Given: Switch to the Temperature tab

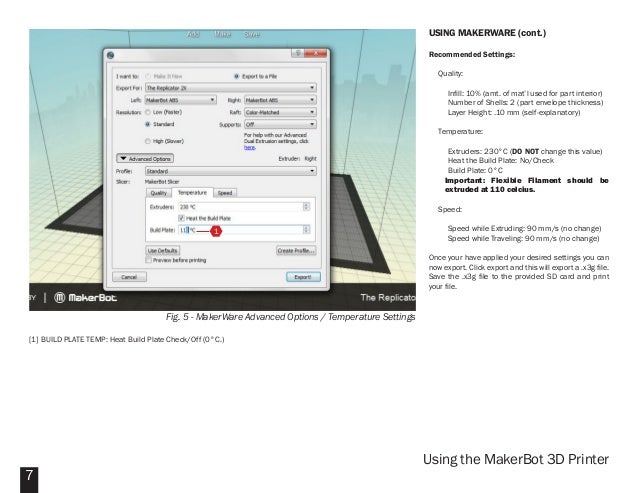Looking at the screenshot, I should click(x=192, y=192).
